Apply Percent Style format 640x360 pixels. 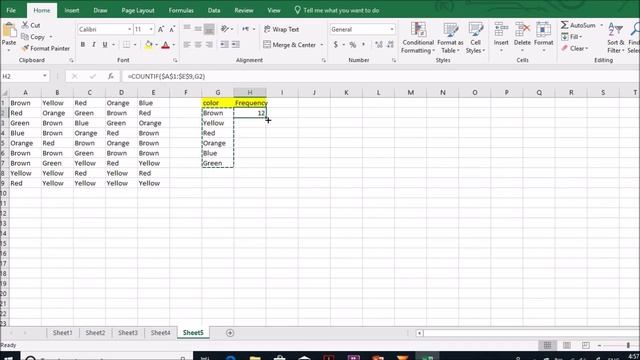coord(353,45)
